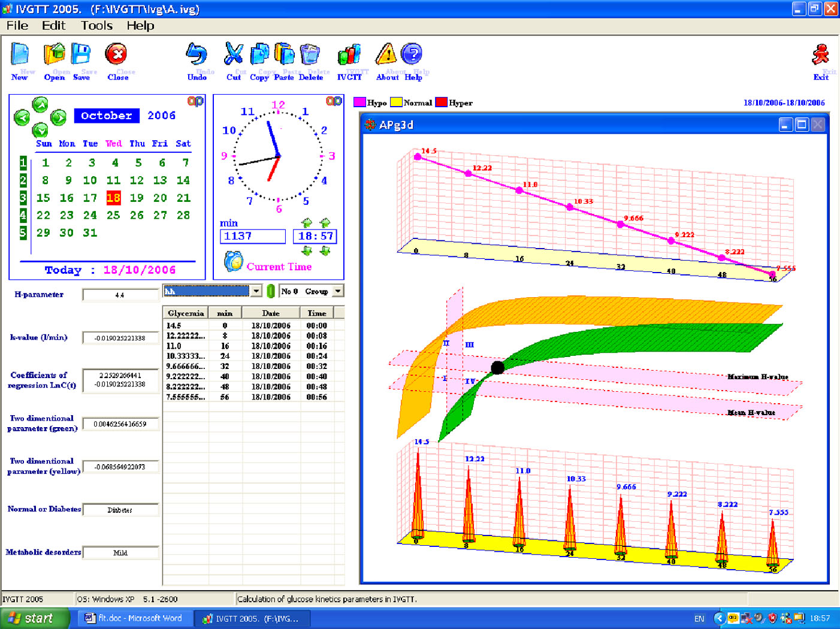
Task: Open the 'No 0 Group' dropdown
Action: (x=338, y=291)
